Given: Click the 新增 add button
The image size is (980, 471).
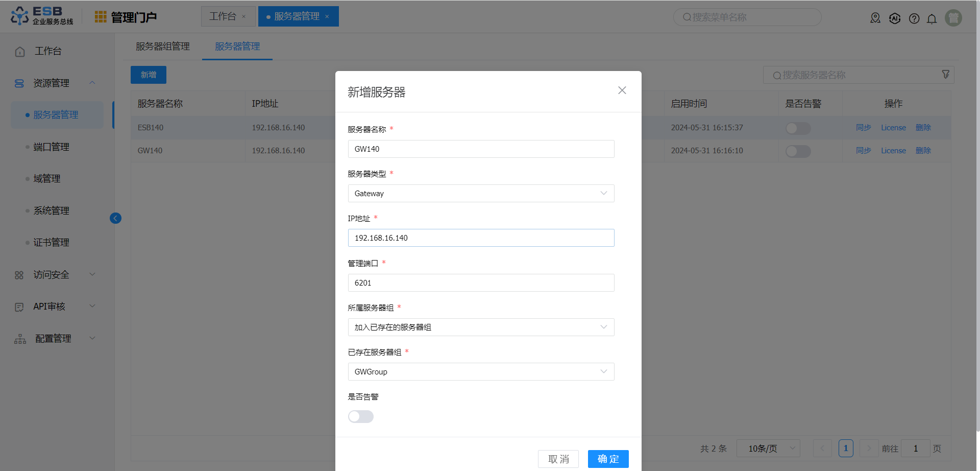Looking at the screenshot, I should [149, 75].
